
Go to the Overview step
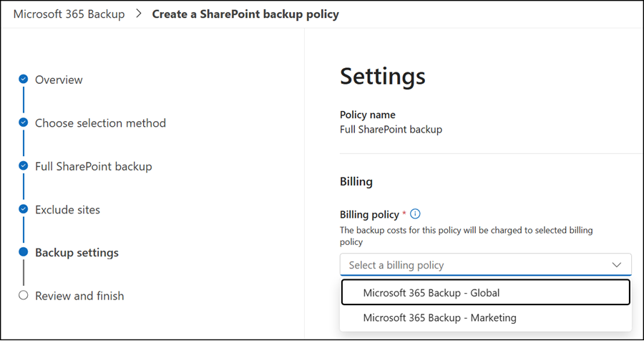(59, 80)
